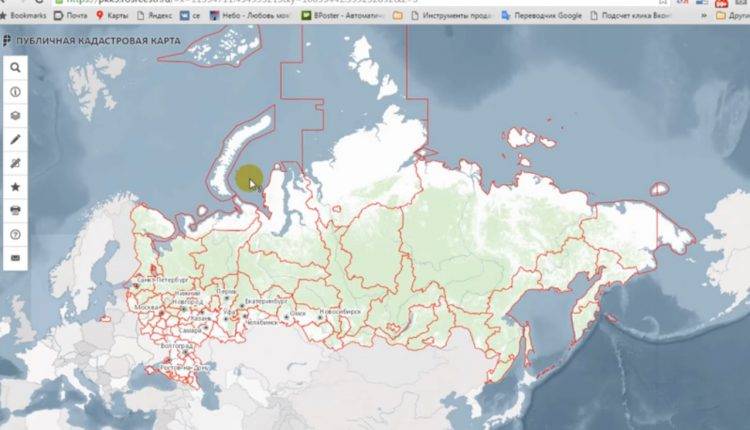Click the info icon in the sidebar
Screen dimensions: 750x430
point(16,92)
